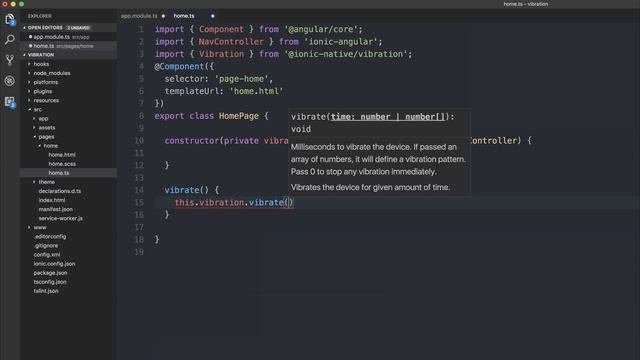Click constructor keyword on line 10
Viewport: 640px width, 360px height.
click(192, 141)
